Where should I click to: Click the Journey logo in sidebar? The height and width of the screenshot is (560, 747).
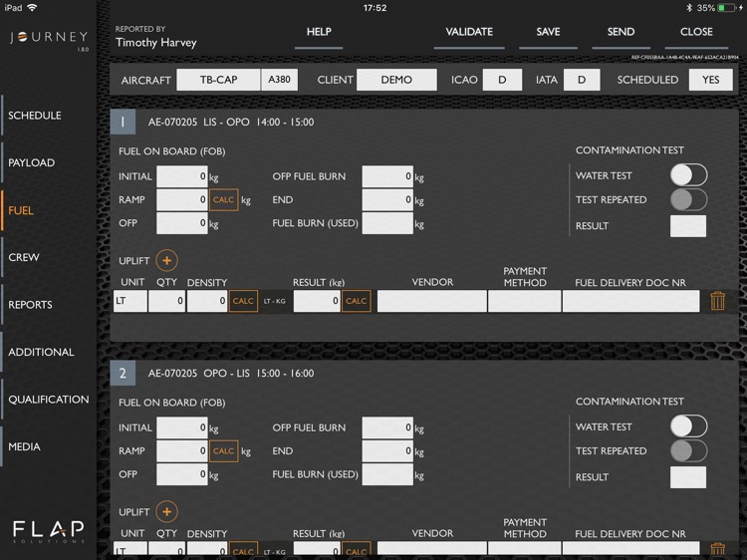pyautogui.click(x=49, y=38)
